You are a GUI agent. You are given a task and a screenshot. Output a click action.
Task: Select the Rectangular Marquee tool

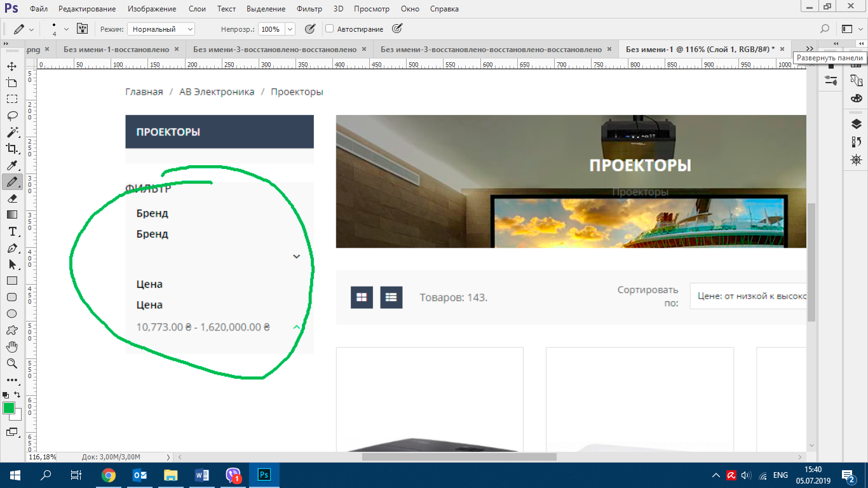pyautogui.click(x=11, y=99)
